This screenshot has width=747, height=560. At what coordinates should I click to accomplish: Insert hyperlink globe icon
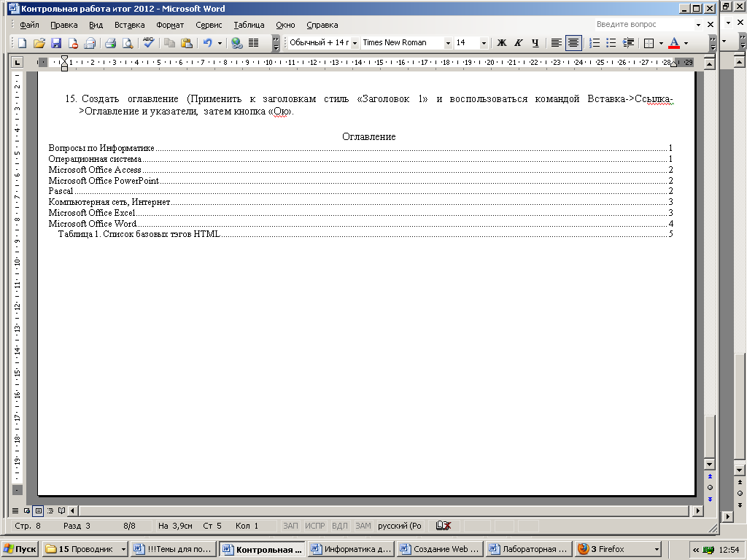tap(236, 43)
